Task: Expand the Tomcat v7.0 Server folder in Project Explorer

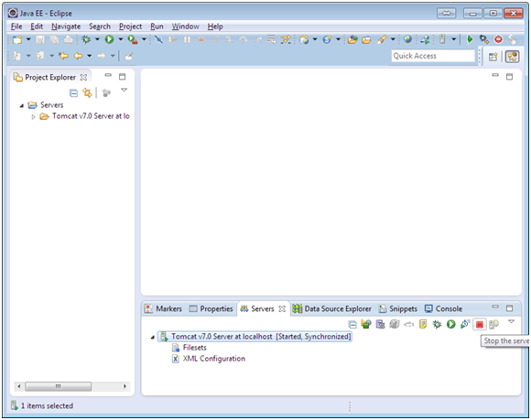Action: (33, 117)
